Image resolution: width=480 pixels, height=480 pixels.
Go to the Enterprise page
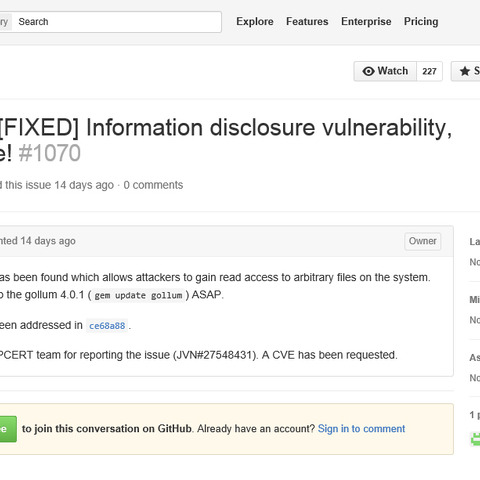click(x=366, y=22)
